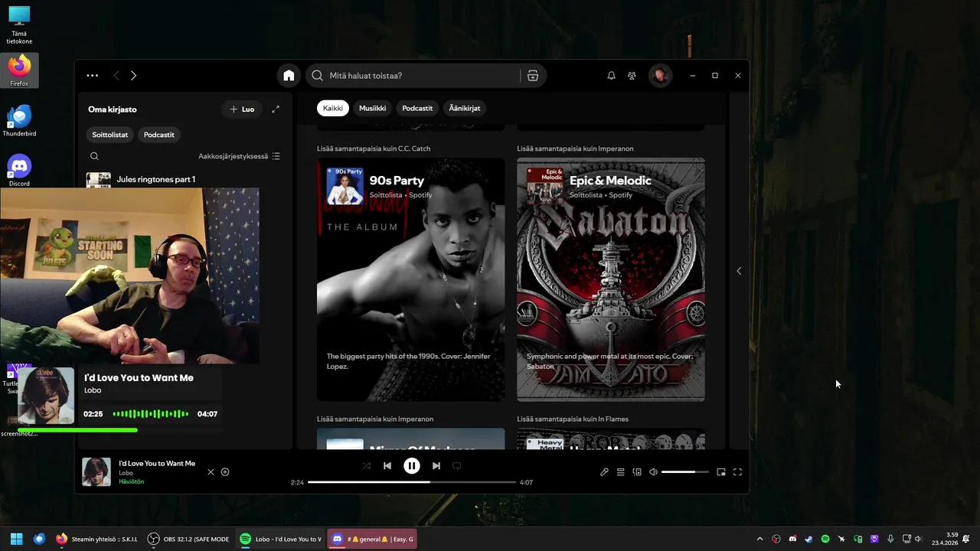Open Tämä tietokone desktop icon
This screenshot has height=551, width=980.
19,25
